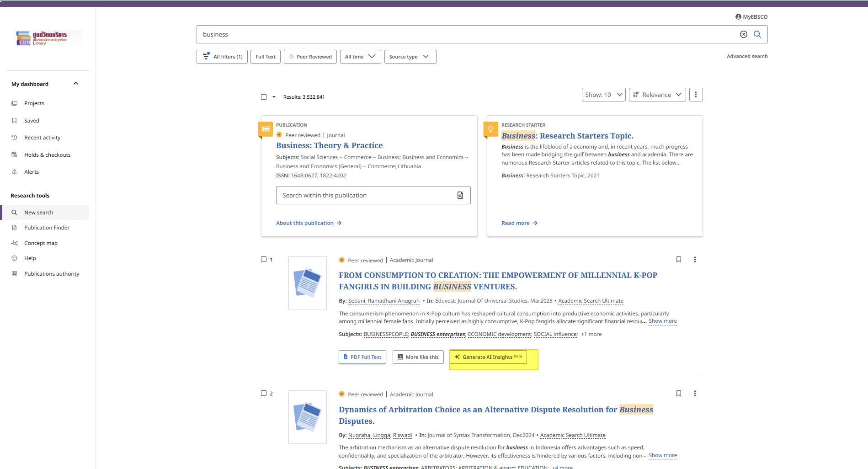Click Search within this publication field
The height and width of the screenshot is (469, 868).
[x=373, y=195]
